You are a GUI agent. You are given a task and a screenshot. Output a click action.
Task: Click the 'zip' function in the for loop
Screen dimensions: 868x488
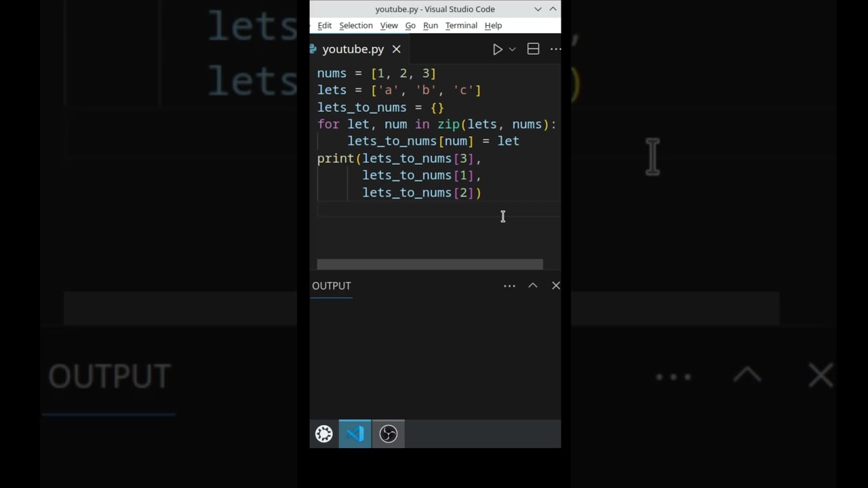click(448, 124)
